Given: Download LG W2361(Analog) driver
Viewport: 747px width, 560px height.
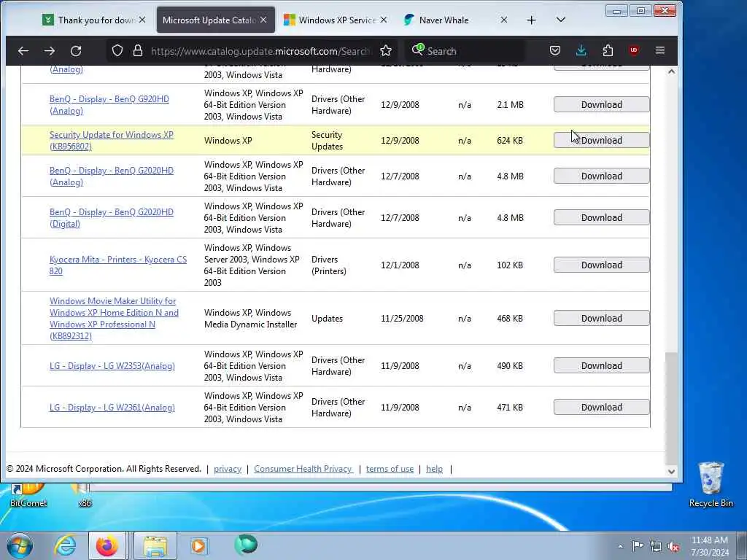Looking at the screenshot, I should 601,407.
